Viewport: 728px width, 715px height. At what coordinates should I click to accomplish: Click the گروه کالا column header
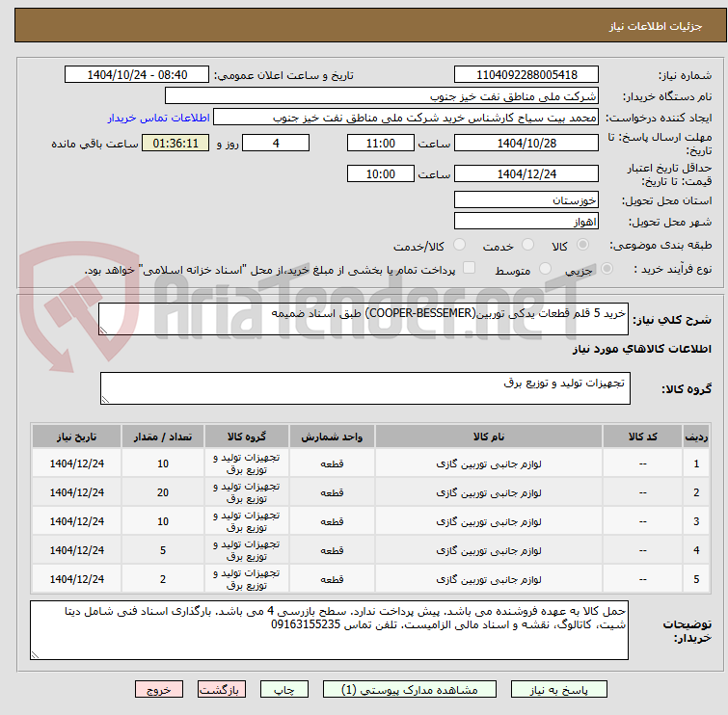coord(247,437)
